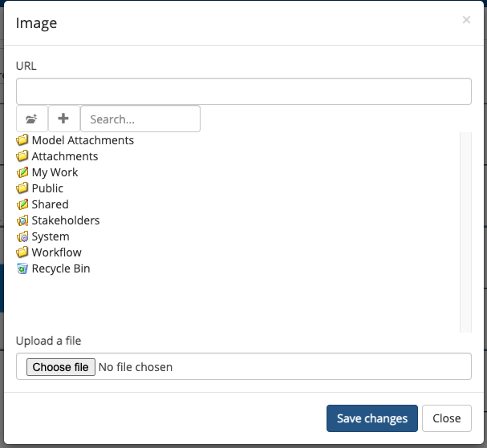Open the Model Attachments folder label
487x448 pixels.
coord(83,140)
